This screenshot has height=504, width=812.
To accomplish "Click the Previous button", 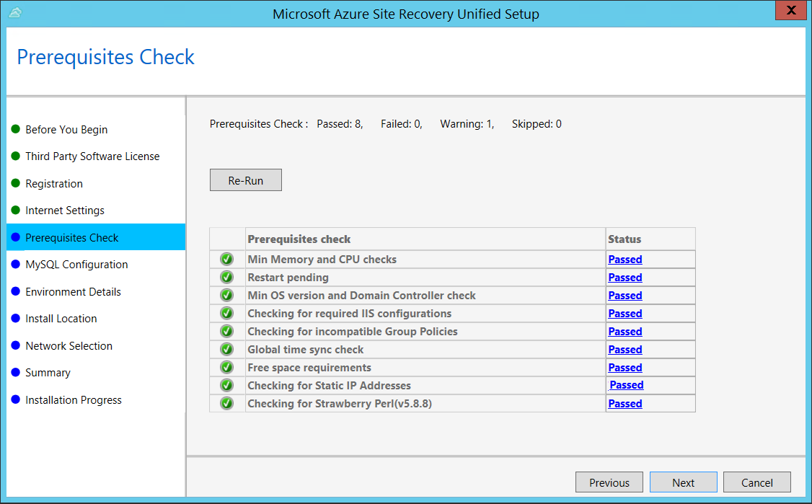I will [609, 482].
